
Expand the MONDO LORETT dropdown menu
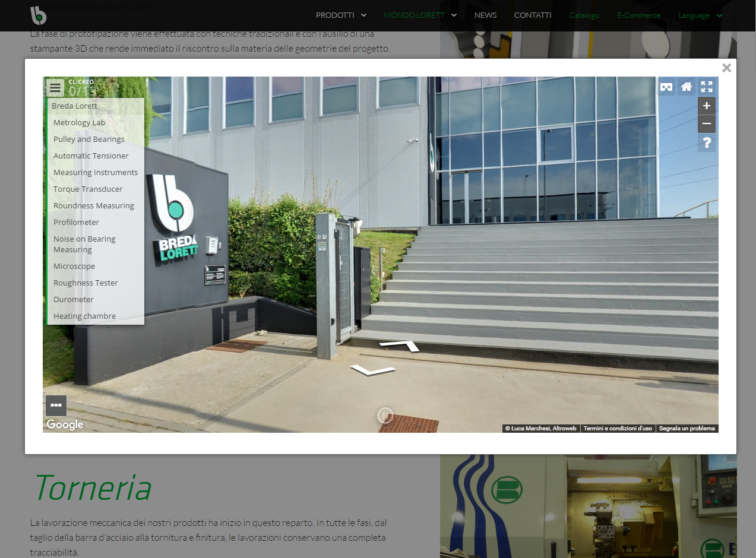pyautogui.click(x=420, y=15)
